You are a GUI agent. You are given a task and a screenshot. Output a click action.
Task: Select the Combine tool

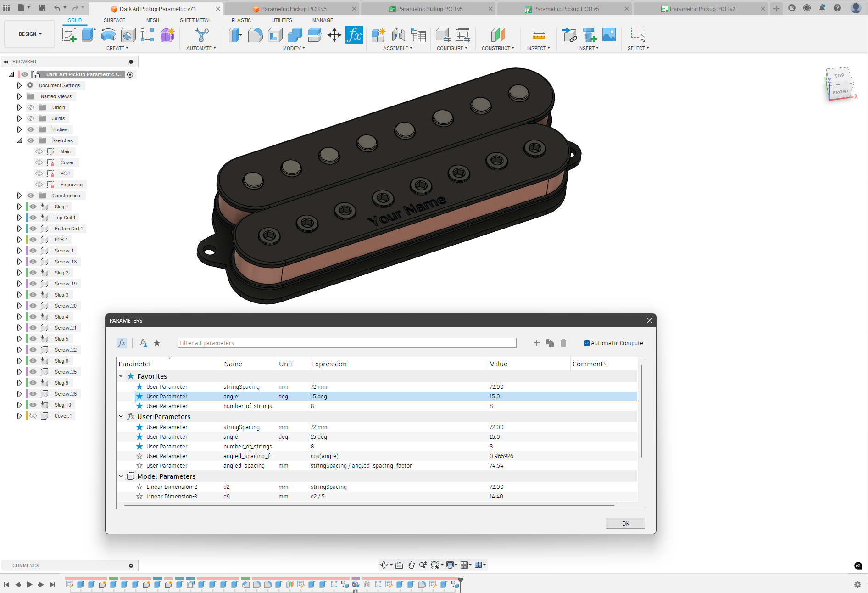[295, 35]
